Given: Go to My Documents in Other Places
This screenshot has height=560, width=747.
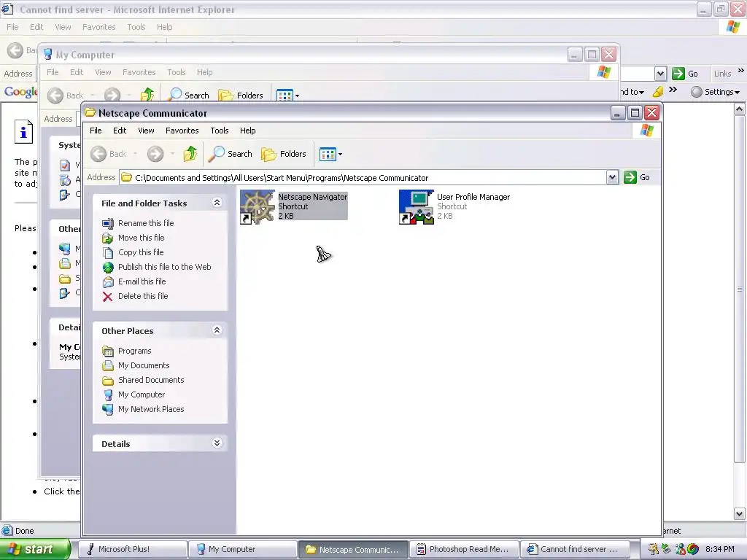Looking at the screenshot, I should [144, 365].
